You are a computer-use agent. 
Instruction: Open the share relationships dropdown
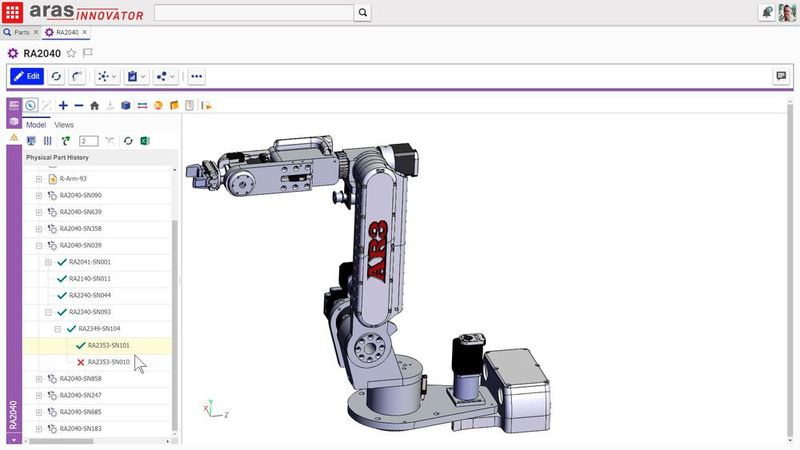[x=164, y=76]
